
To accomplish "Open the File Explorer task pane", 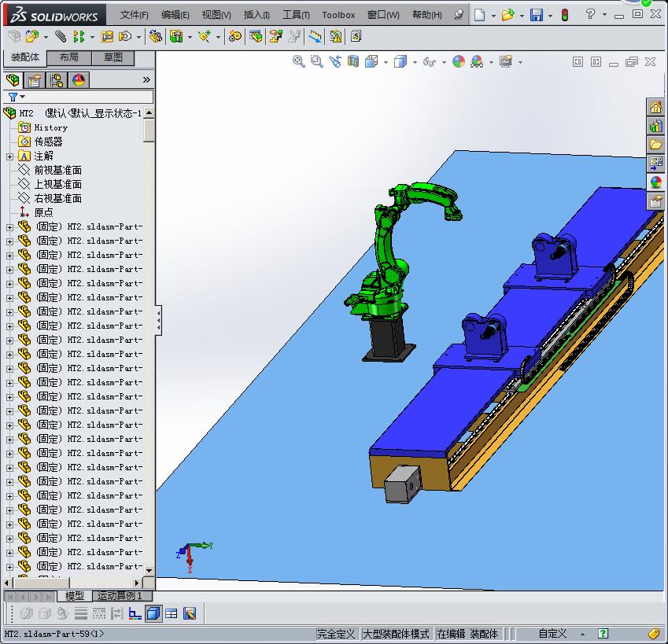I will pos(655,145).
